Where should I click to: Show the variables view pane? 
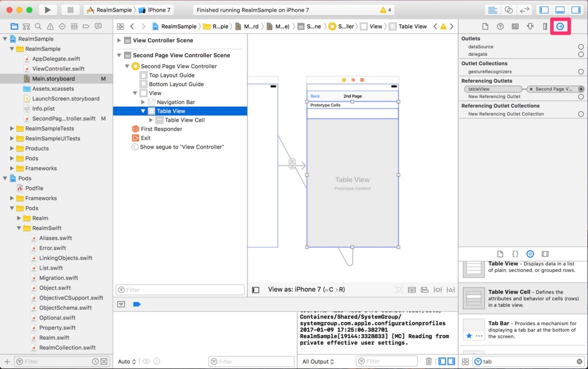(x=443, y=361)
